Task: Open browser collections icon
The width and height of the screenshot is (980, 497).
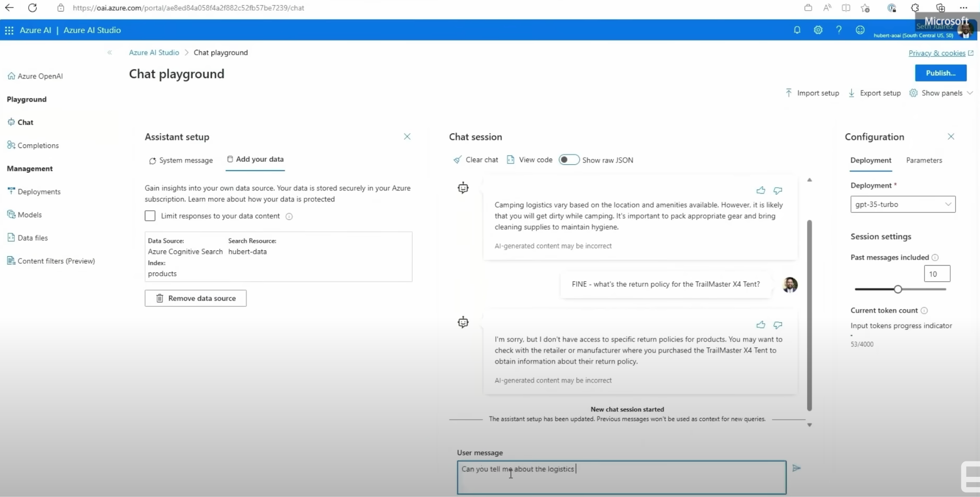Action: (940, 8)
